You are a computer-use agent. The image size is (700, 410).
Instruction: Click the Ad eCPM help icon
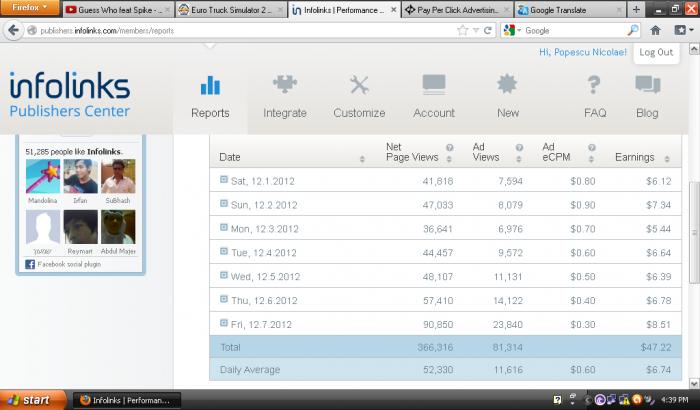pyautogui.click(x=592, y=147)
